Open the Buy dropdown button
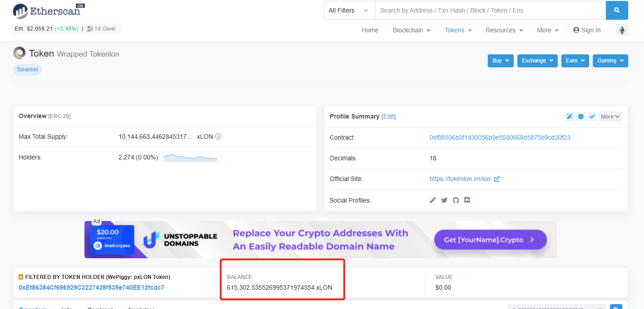644x309 pixels. (501, 61)
